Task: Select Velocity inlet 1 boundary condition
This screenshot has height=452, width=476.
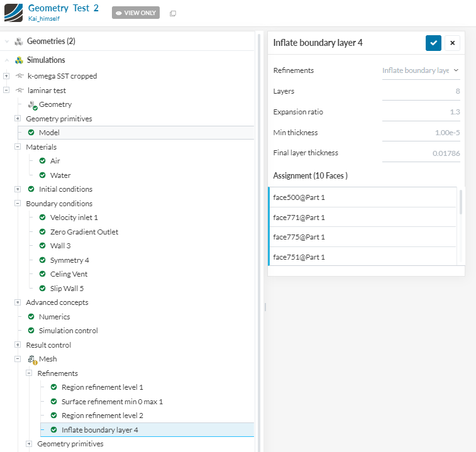Action: click(x=74, y=218)
